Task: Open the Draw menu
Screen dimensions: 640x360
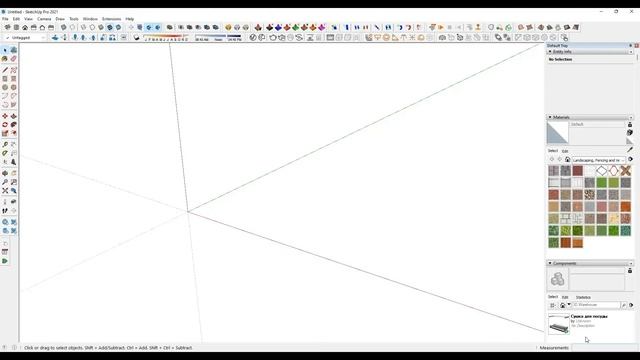Action: tap(60, 19)
